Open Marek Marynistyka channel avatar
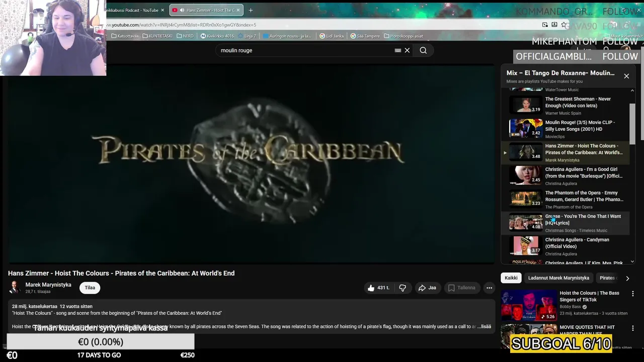 15,288
